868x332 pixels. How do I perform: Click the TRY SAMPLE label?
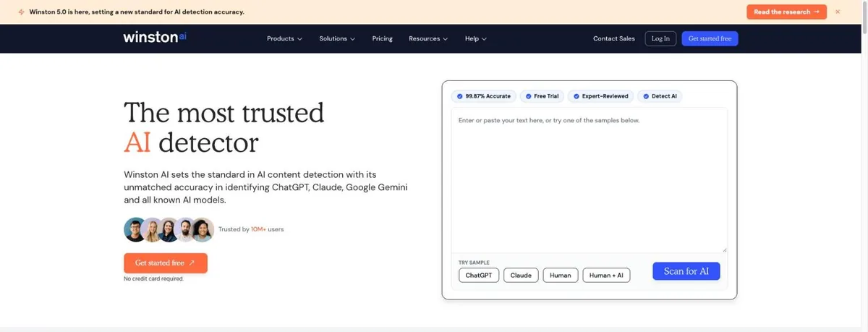click(474, 263)
